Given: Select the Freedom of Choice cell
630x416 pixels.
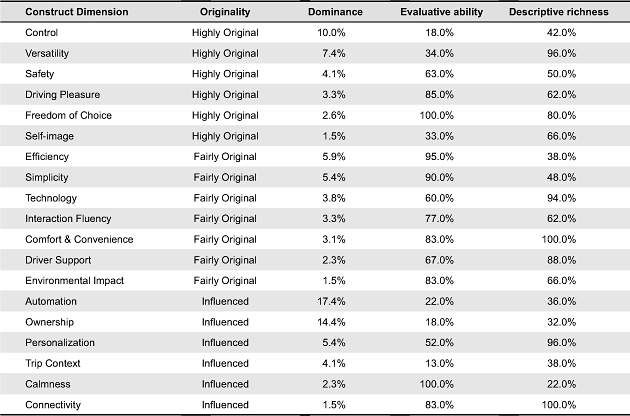Looking at the screenshot, I should point(68,115).
